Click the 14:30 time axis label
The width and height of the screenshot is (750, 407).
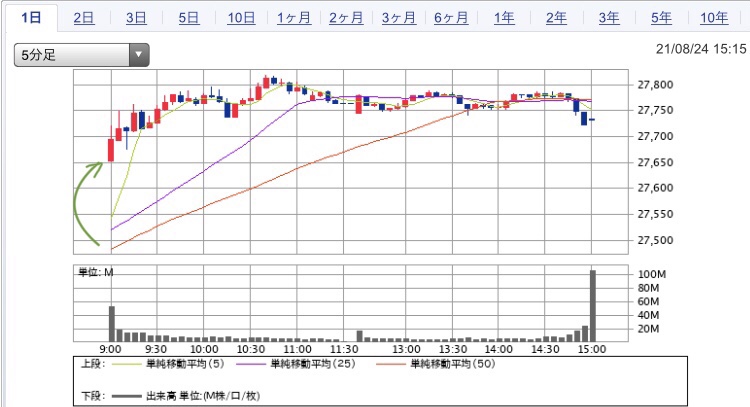[545, 349]
